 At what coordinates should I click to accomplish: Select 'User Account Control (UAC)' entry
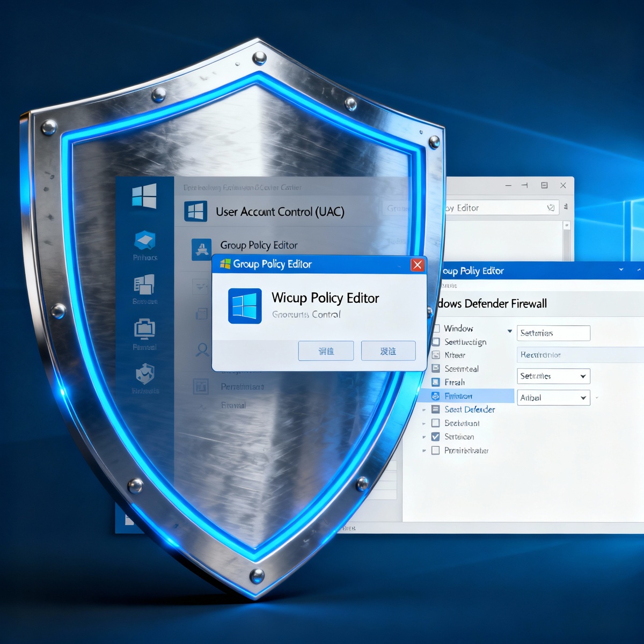point(280,211)
